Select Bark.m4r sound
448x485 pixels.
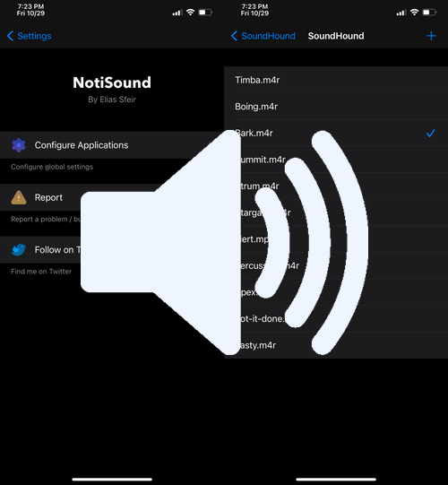[x=336, y=133]
